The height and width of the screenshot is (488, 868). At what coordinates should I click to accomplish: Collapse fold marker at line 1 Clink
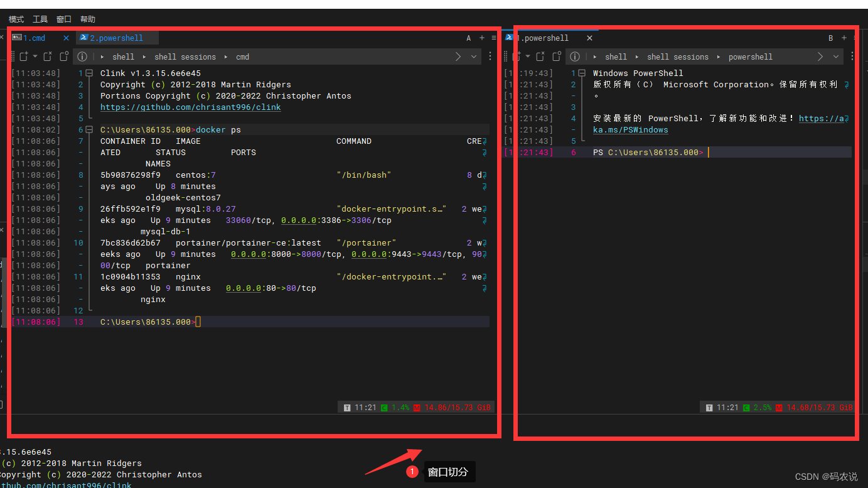point(89,73)
